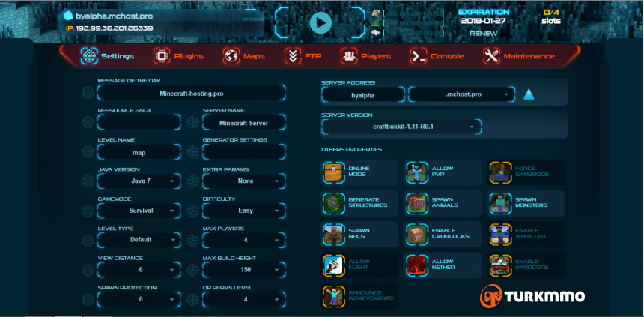Viewport: 644px width, 317px height.
Task: Click the Ressource Pack input field
Action: click(139, 122)
